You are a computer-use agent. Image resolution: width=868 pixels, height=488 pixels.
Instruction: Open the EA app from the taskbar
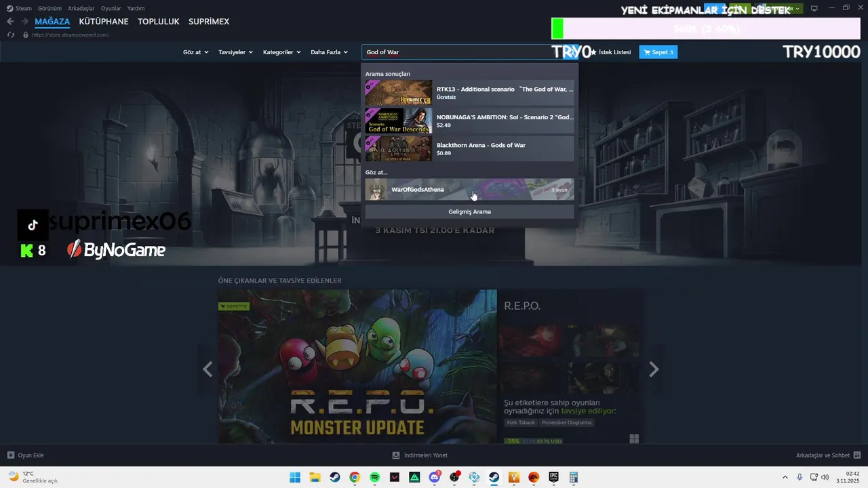click(534, 477)
